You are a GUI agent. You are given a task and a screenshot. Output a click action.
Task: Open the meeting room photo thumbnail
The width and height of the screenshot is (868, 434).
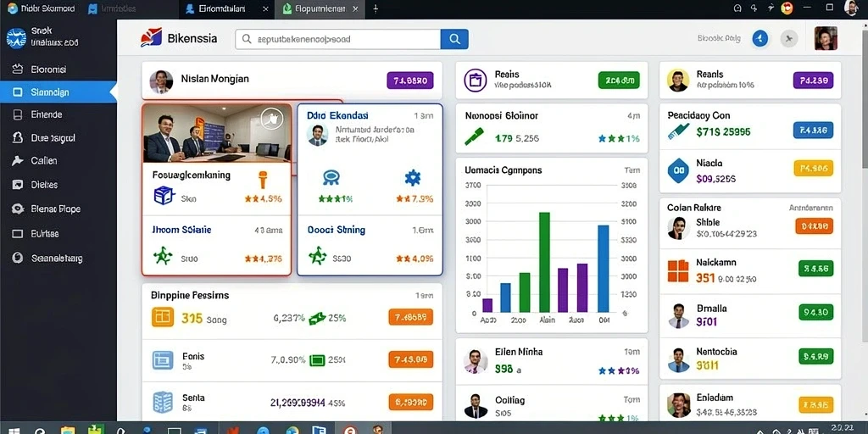click(x=217, y=133)
